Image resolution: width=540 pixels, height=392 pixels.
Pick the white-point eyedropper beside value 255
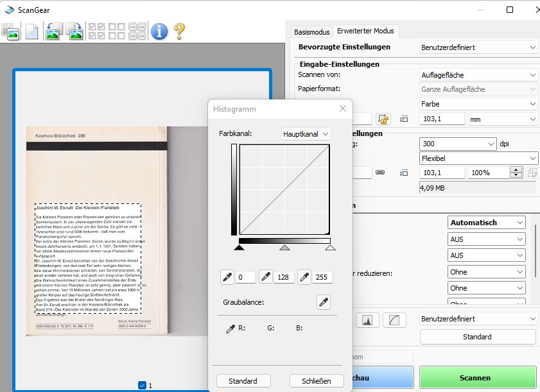304,277
